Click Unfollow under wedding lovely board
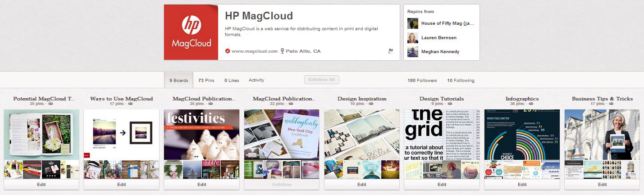This screenshot has width=644, height=195. click(x=282, y=185)
